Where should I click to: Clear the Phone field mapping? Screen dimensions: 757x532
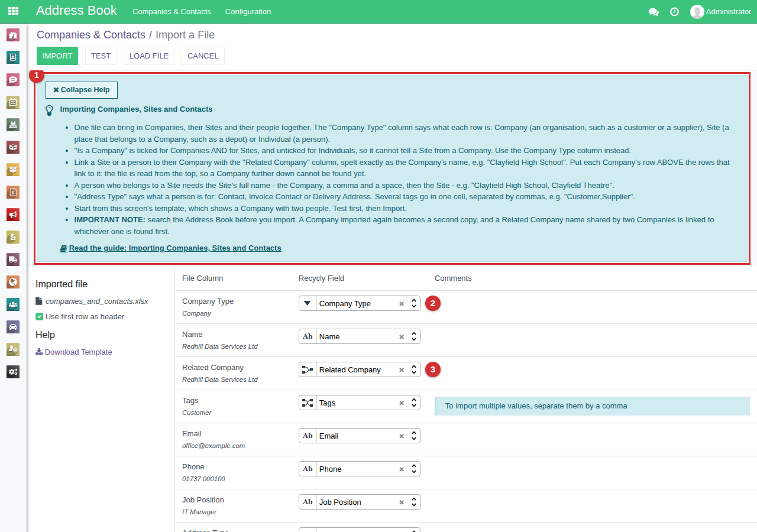[402, 469]
